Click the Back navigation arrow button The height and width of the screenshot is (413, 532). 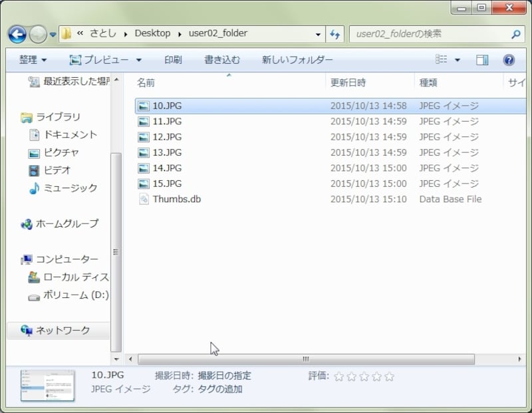[x=18, y=34]
